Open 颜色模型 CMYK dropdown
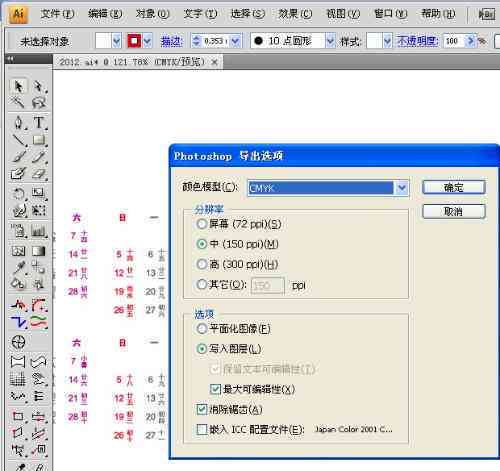Screen dimensions: 500x471 [328, 188]
